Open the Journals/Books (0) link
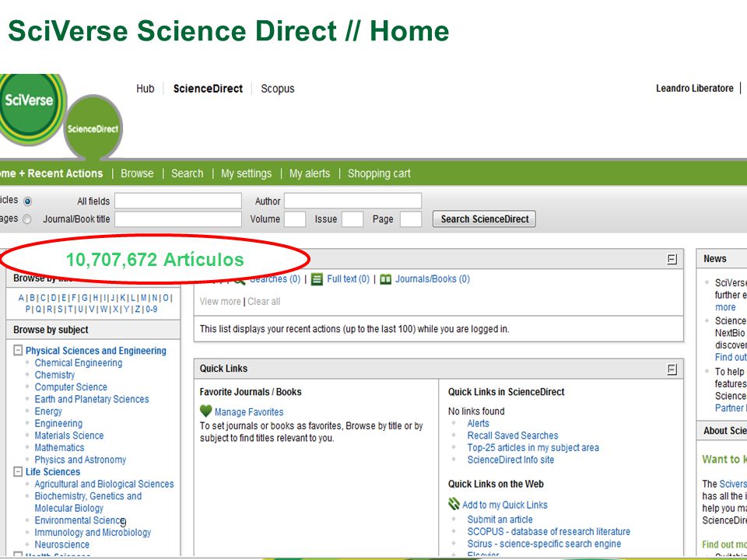Image resolution: width=747 pixels, height=560 pixels. pos(433,279)
